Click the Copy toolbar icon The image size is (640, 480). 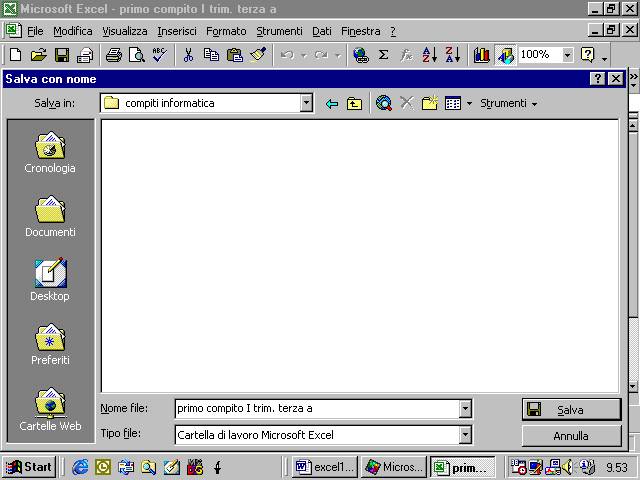point(211,55)
